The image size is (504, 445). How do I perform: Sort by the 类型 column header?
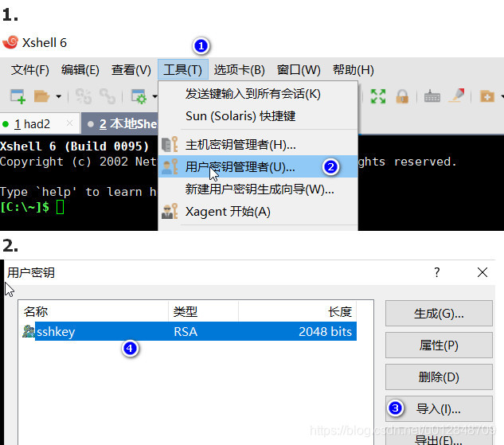(204, 312)
